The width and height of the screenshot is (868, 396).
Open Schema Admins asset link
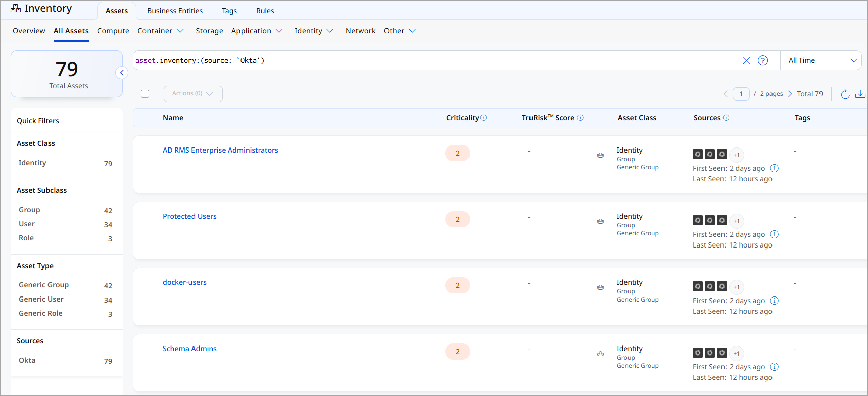tap(189, 349)
